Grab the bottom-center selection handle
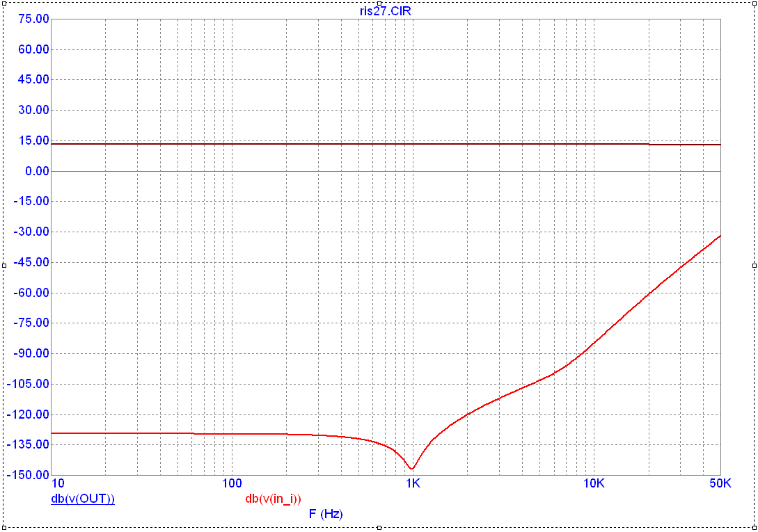The width and height of the screenshot is (758, 532). coord(379,528)
